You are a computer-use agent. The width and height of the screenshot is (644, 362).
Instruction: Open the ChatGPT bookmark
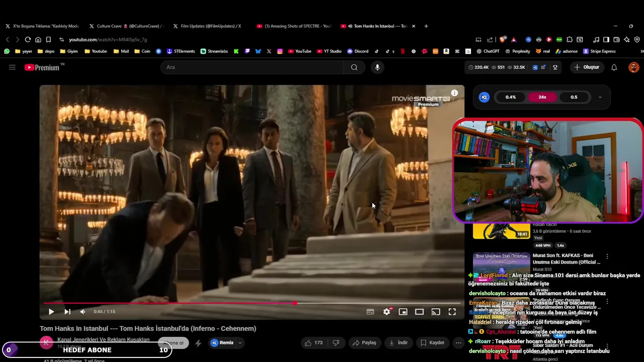(x=488, y=51)
